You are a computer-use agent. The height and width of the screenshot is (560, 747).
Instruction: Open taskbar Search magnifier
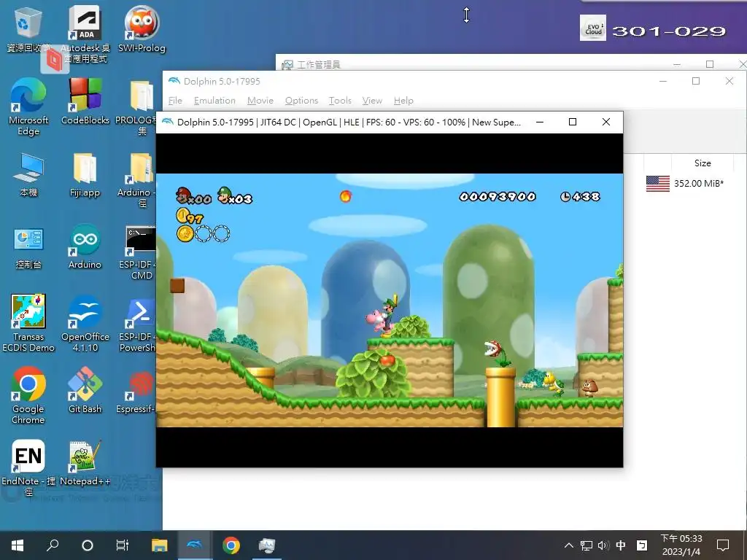pyautogui.click(x=53, y=545)
